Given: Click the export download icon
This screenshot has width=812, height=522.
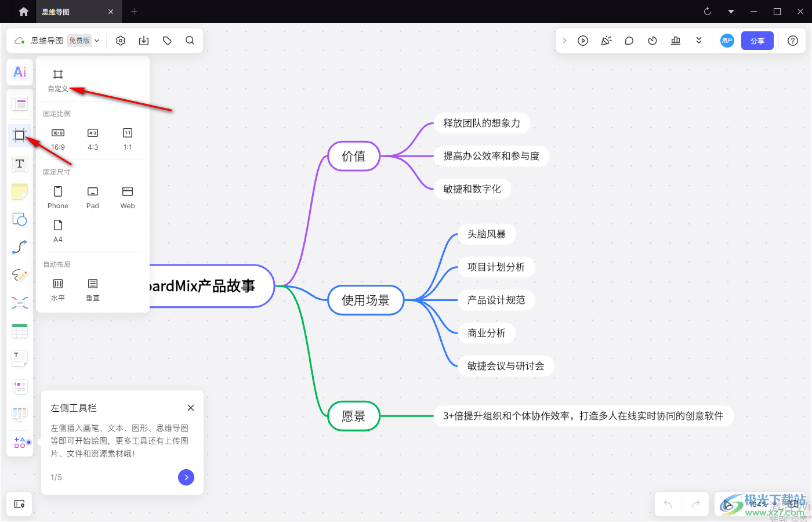Looking at the screenshot, I should pos(144,41).
